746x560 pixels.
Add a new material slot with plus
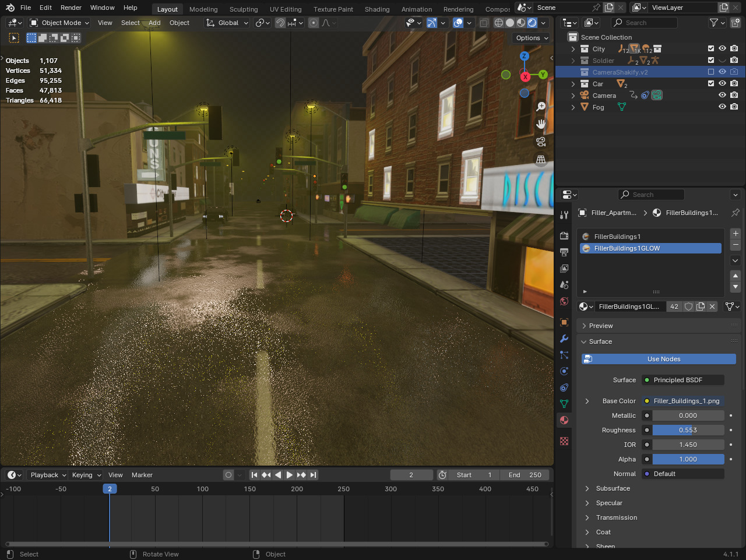[736, 234]
